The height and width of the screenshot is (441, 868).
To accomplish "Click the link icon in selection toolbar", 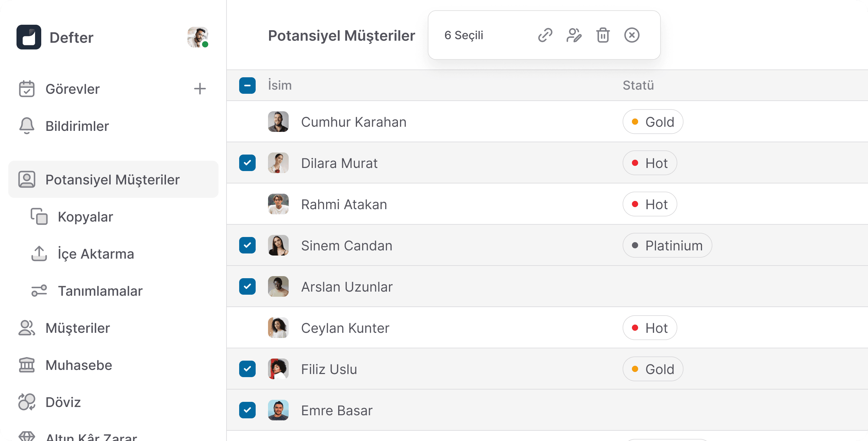I will (x=545, y=35).
